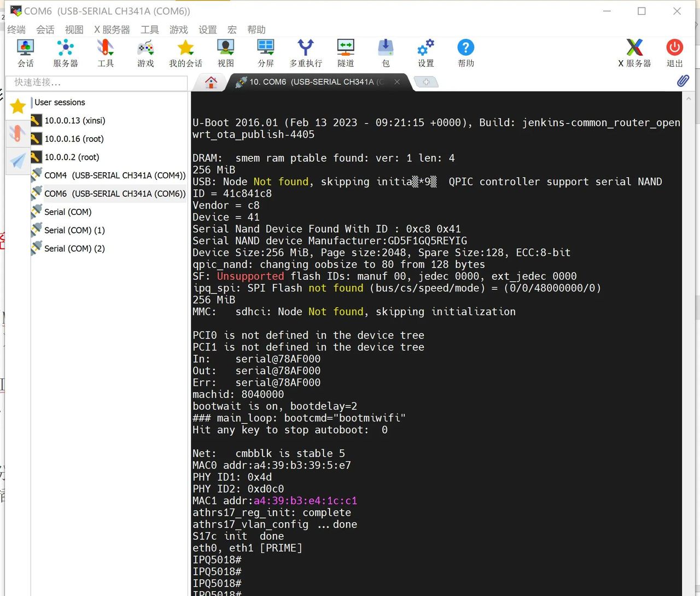Select the 10.0.0.13 (xinsi) session

pos(74,121)
